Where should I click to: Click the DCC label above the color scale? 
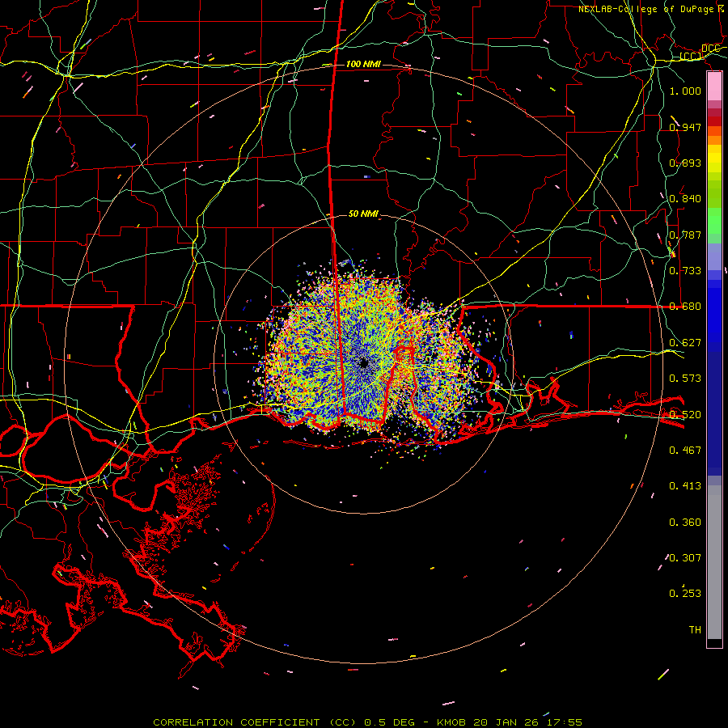click(710, 49)
